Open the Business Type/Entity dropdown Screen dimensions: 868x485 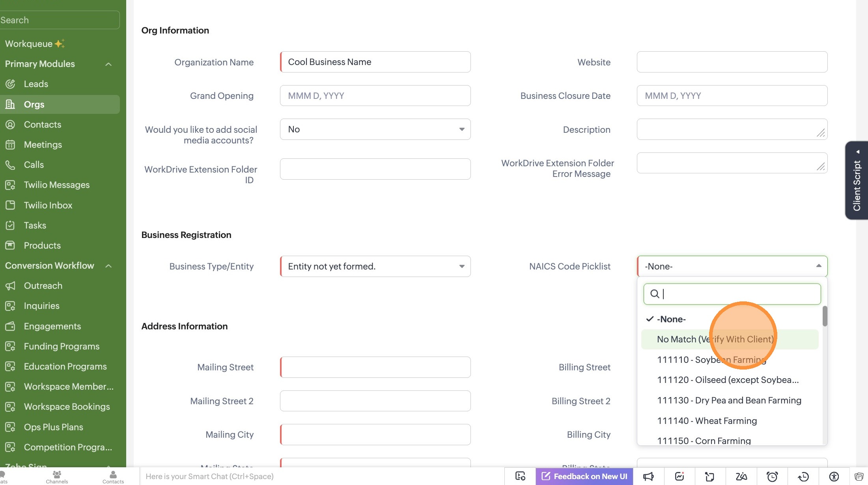coord(375,266)
